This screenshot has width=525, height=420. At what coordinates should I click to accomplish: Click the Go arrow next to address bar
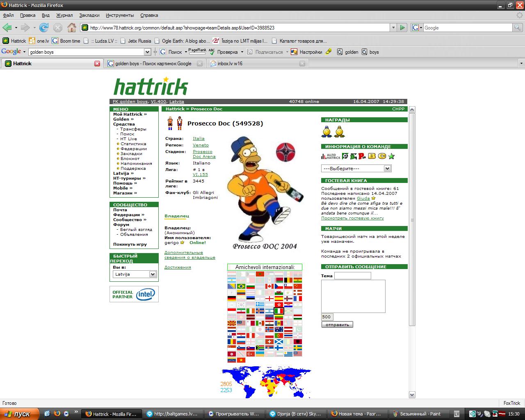coord(402,27)
